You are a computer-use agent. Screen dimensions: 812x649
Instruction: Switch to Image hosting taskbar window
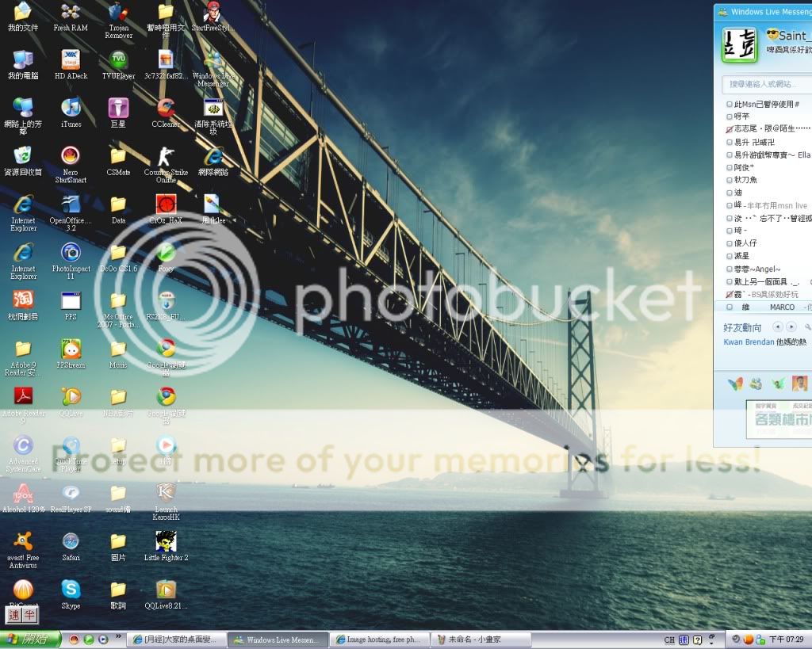click(x=379, y=639)
